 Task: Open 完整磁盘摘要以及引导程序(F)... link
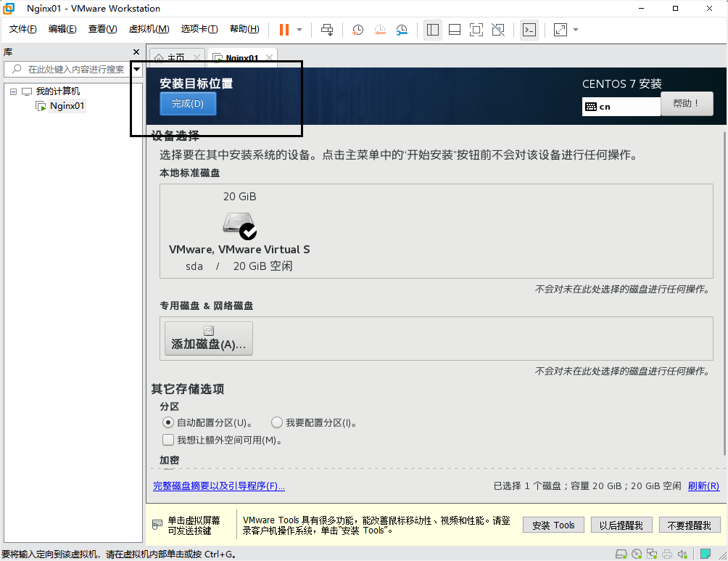[219, 486]
